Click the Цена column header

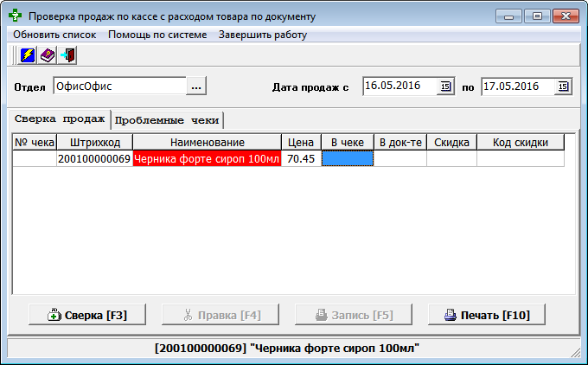(301, 143)
